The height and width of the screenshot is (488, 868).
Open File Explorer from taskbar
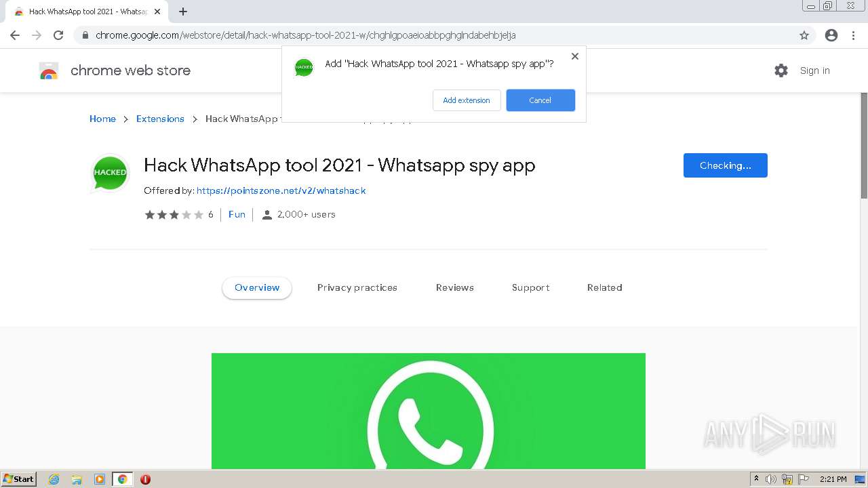tap(77, 479)
